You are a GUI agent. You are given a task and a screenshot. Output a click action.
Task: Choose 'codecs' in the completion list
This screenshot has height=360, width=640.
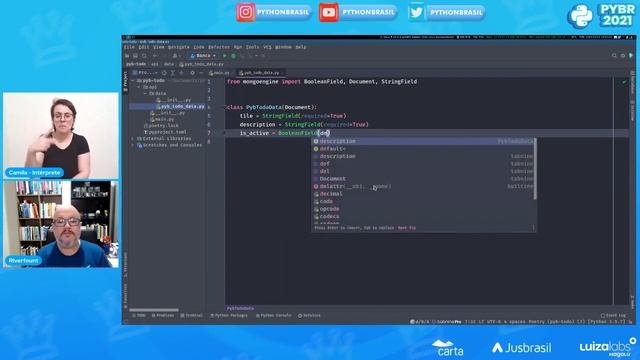click(423, 216)
